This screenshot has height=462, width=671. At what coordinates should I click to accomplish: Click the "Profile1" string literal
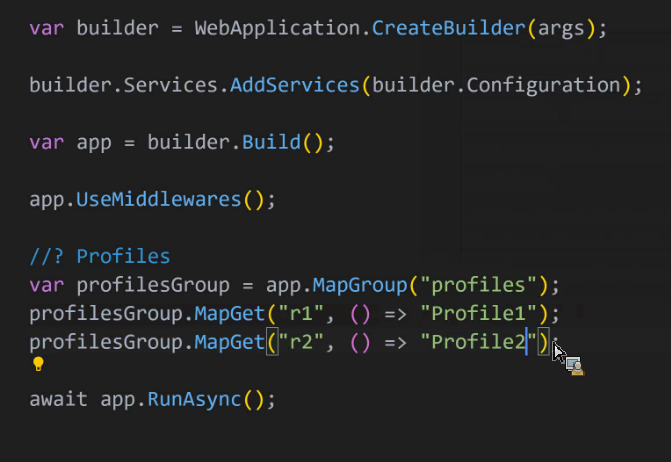coord(478,314)
